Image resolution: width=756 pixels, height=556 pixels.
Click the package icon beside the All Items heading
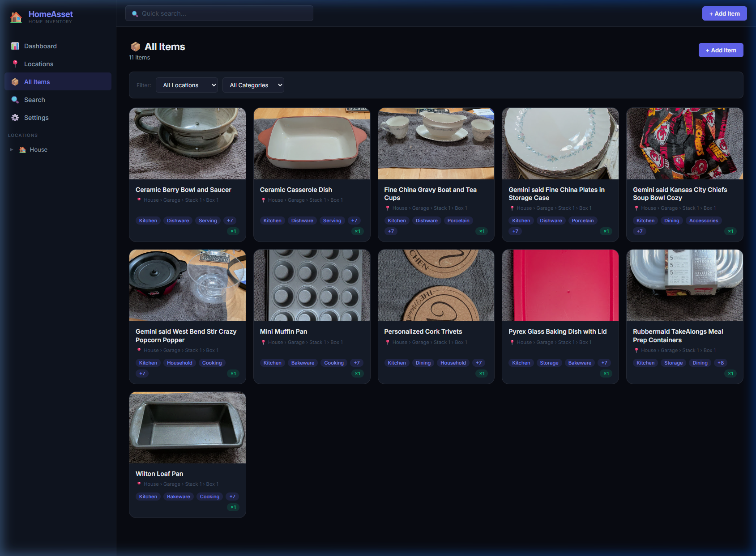point(135,47)
